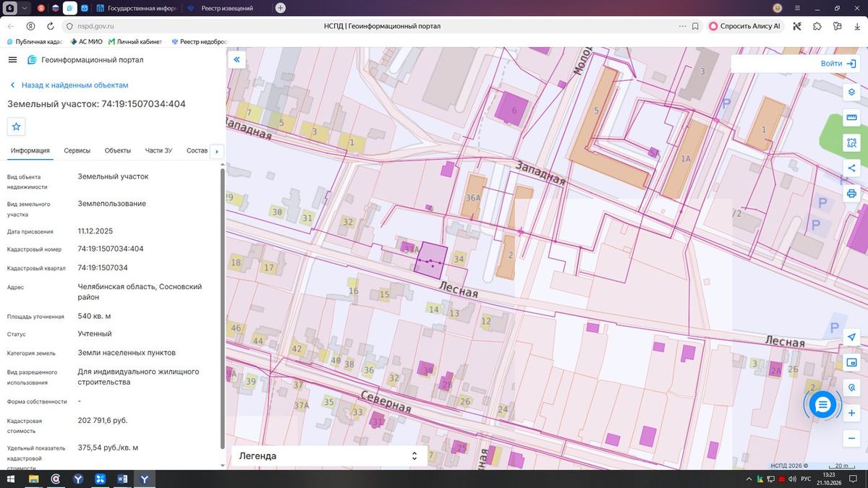Open the map overview thumbnail tool

pyautogui.click(x=851, y=362)
